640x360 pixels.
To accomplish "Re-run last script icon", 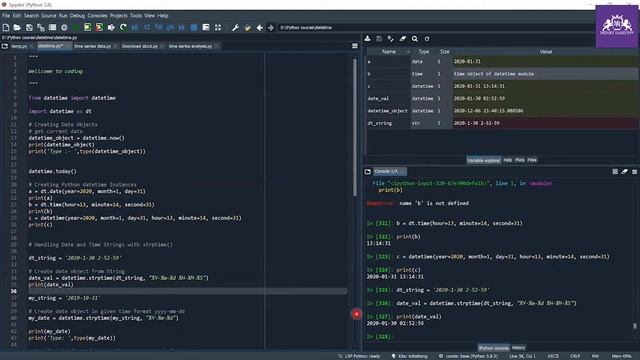I will (123, 27).
